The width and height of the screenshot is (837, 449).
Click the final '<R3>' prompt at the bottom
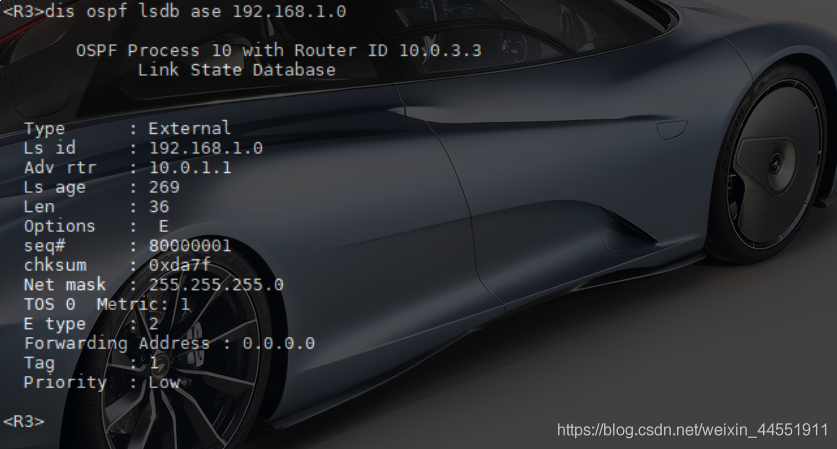point(23,421)
